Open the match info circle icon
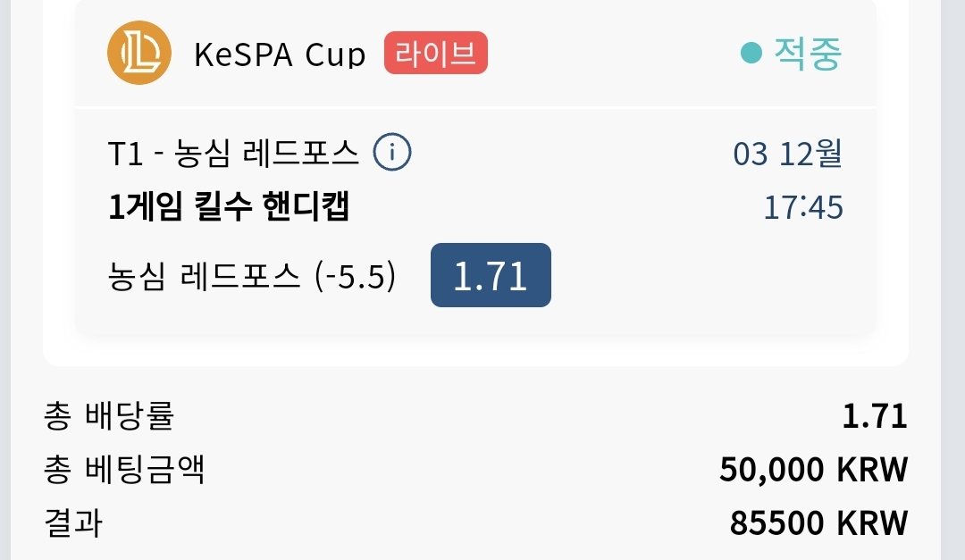Viewport: 965px width, 560px height. coord(392,152)
